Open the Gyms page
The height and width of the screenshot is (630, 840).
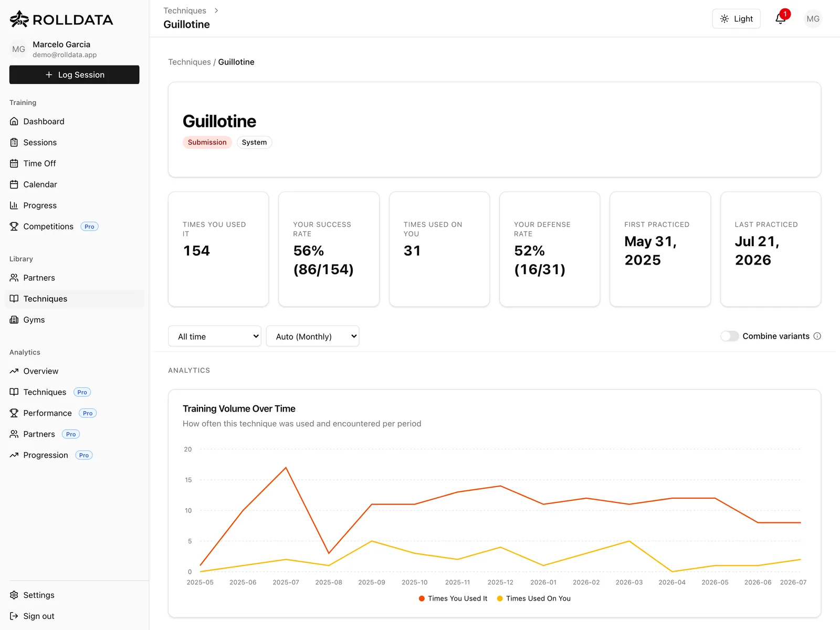coord(74,320)
